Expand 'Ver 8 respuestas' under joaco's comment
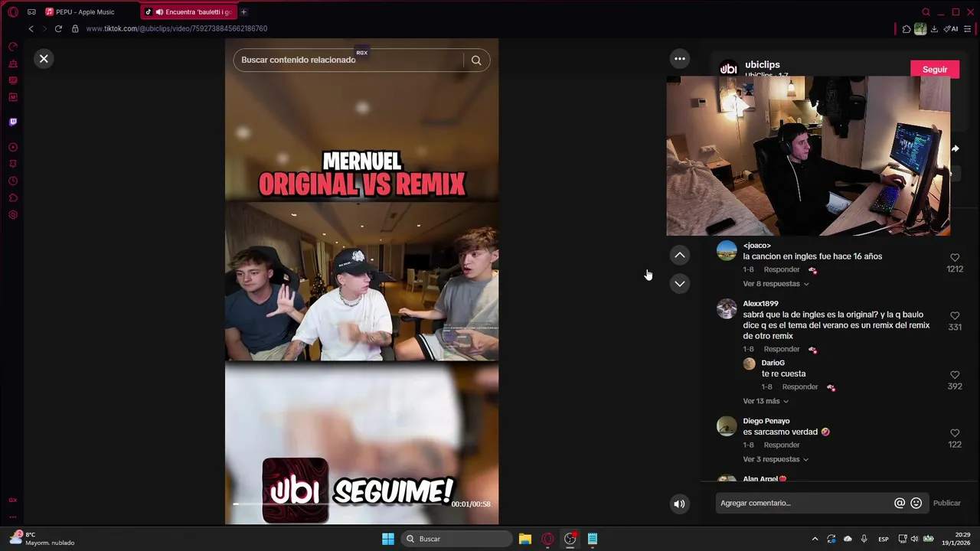Image resolution: width=980 pixels, height=551 pixels. (x=776, y=284)
